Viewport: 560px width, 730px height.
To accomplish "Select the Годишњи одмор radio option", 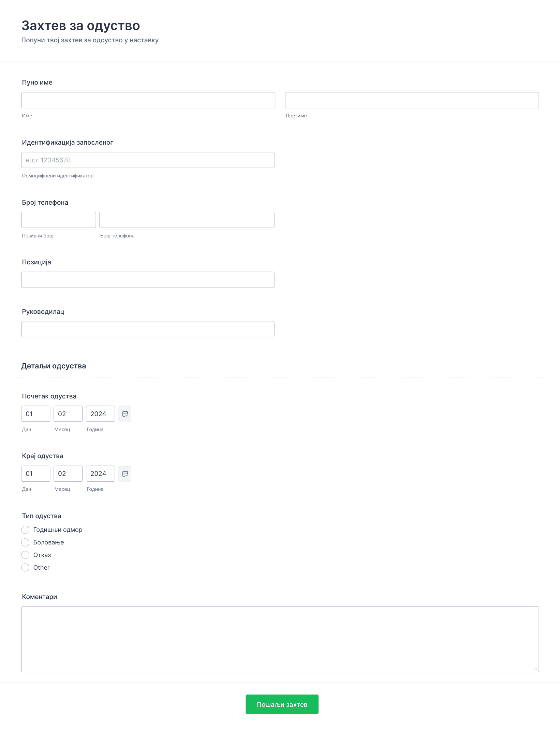I will click(x=25, y=530).
